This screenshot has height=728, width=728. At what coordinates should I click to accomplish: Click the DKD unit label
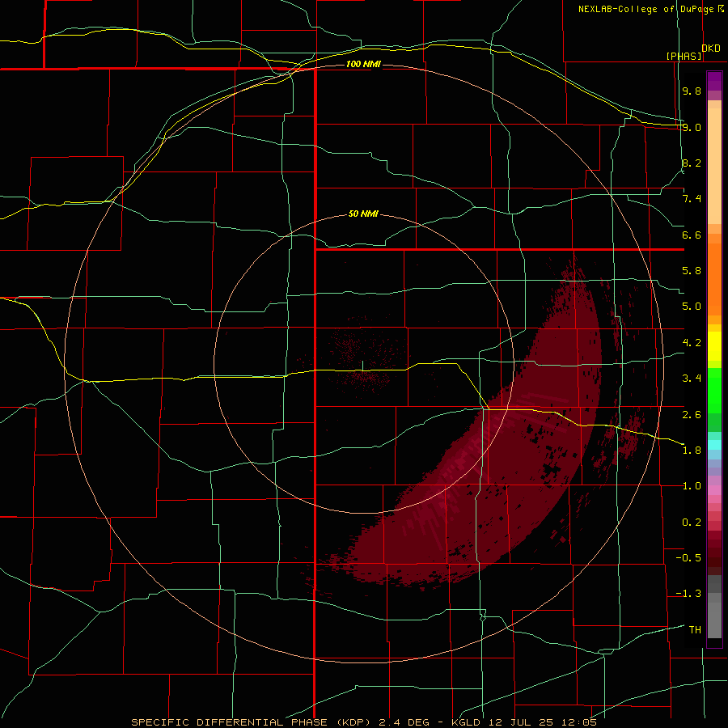711,49
